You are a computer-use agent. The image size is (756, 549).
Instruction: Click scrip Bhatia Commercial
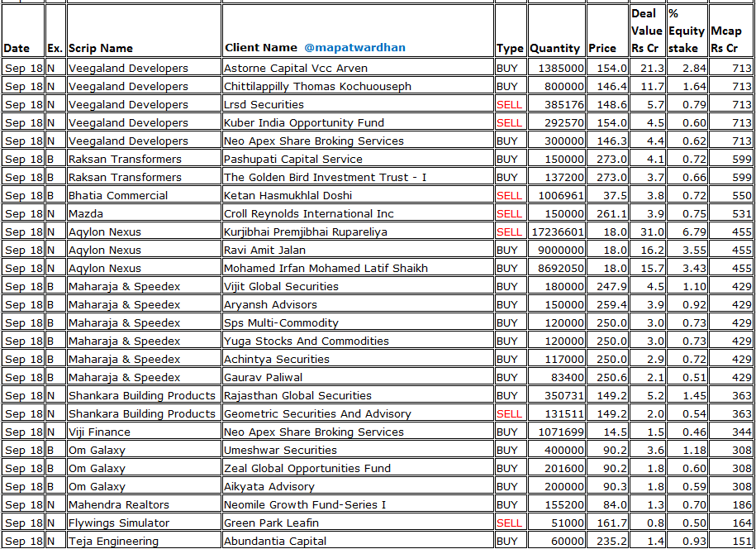(118, 195)
